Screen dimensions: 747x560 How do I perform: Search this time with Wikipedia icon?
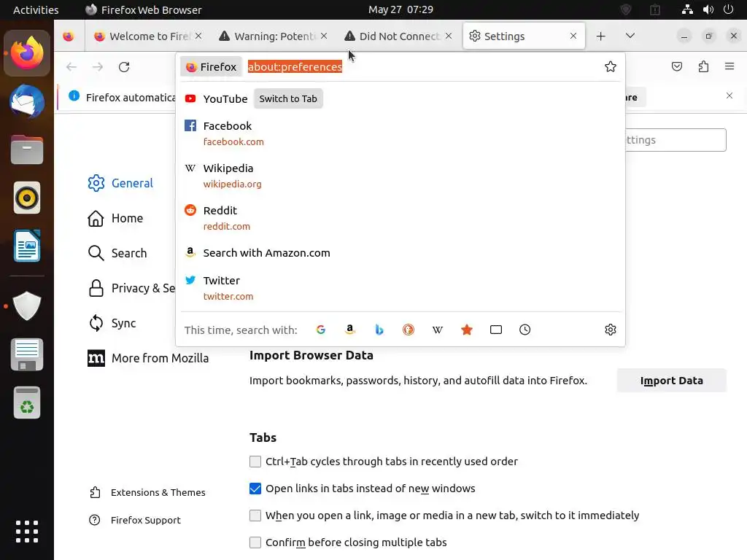click(438, 330)
